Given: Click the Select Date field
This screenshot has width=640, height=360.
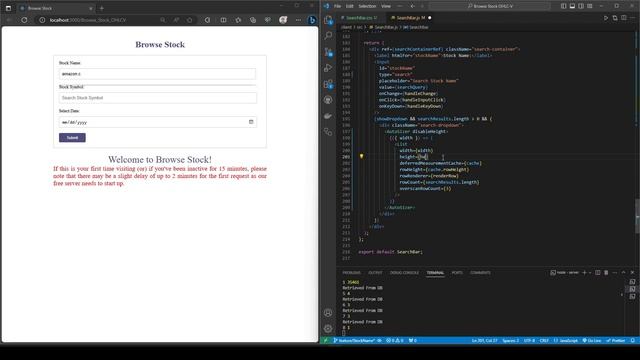Looking at the screenshot, I should pos(158,122).
